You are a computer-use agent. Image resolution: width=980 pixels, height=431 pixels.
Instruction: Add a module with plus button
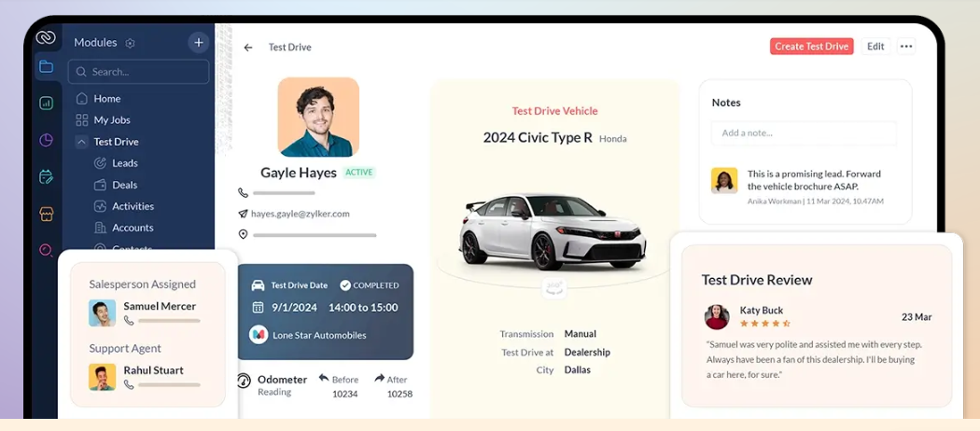(x=199, y=43)
